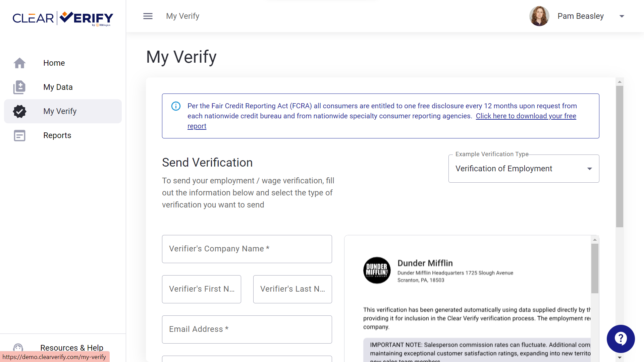Focus the Verifier's First Name field

202,289
